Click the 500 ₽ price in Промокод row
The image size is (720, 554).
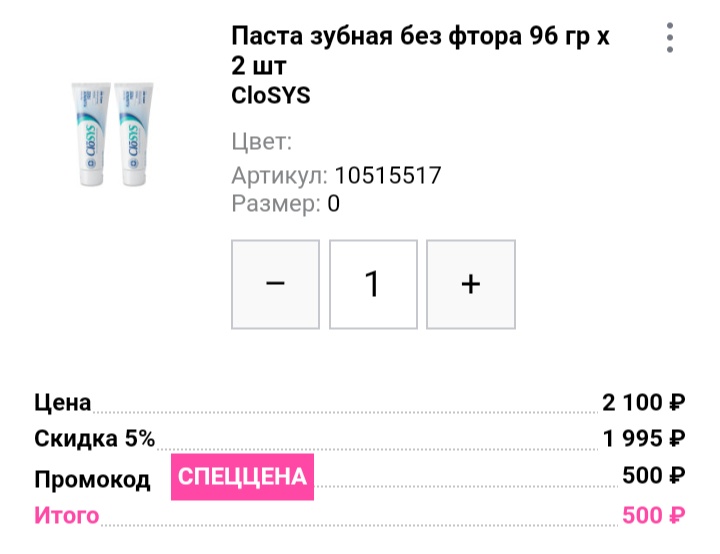(x=653, y=476)
